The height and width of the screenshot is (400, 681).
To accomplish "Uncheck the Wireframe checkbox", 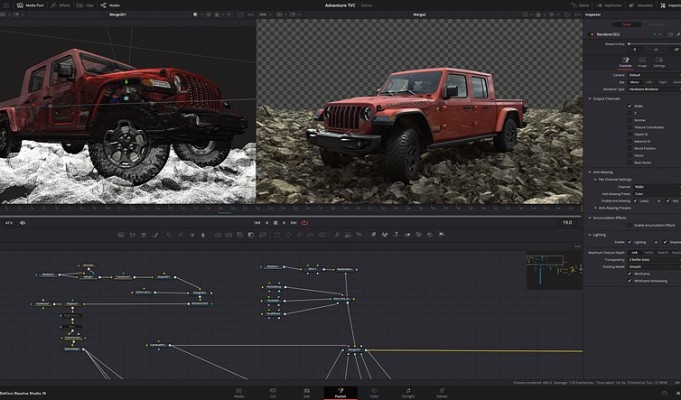I will click(630, 274).
